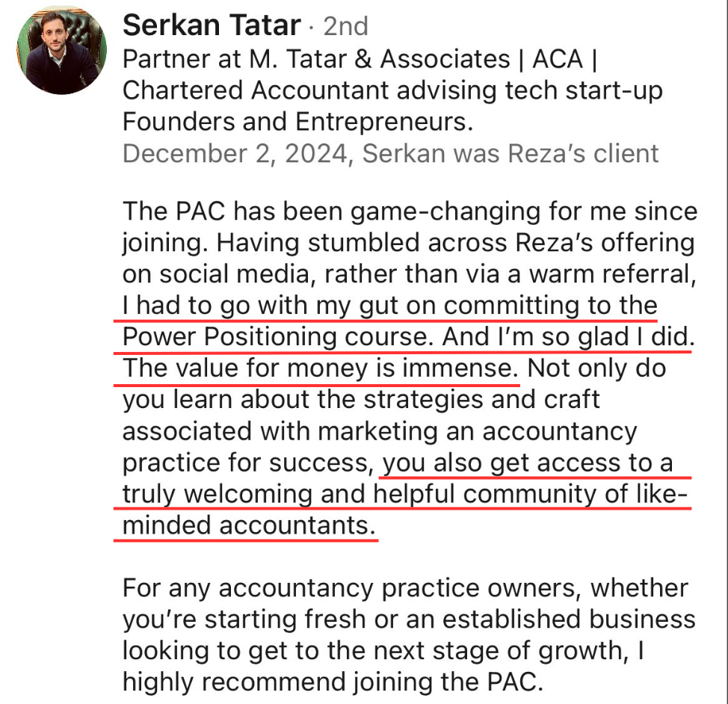Click the underlined "And I'm so glad I did" sentence
This screenshot has width=728, height=704.
[565, 337]
